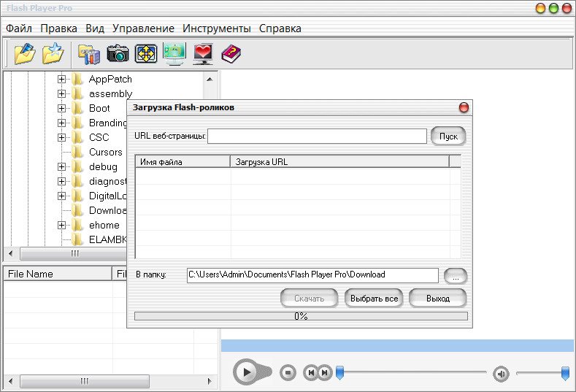Image resolution: width=576 pixels, height=392 pixels.
Task: Open favorites folder with star icon
Action: [x=53, y=53]
